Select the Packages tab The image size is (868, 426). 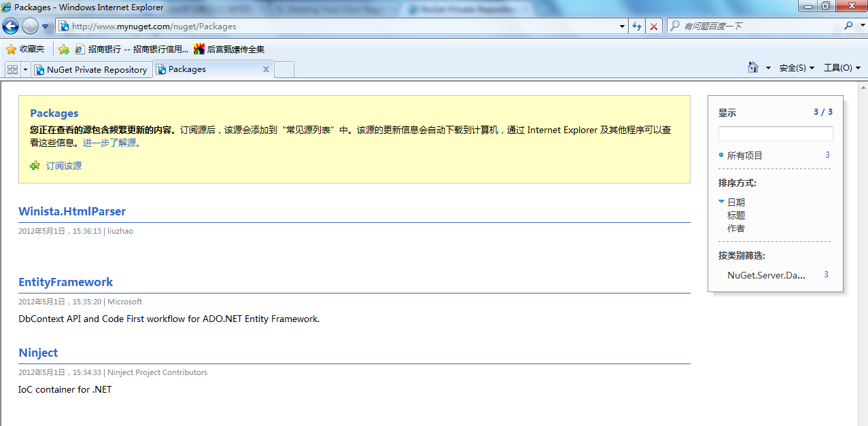coord(207,69)
